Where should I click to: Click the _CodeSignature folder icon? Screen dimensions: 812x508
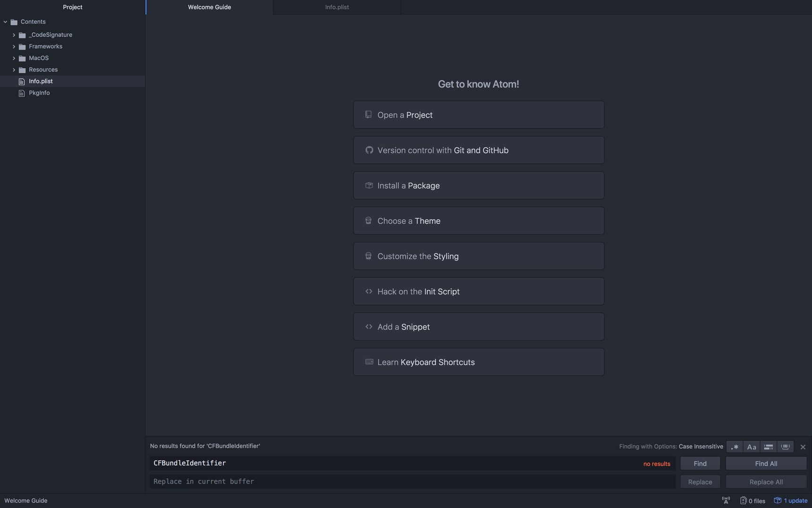[22, 35]
